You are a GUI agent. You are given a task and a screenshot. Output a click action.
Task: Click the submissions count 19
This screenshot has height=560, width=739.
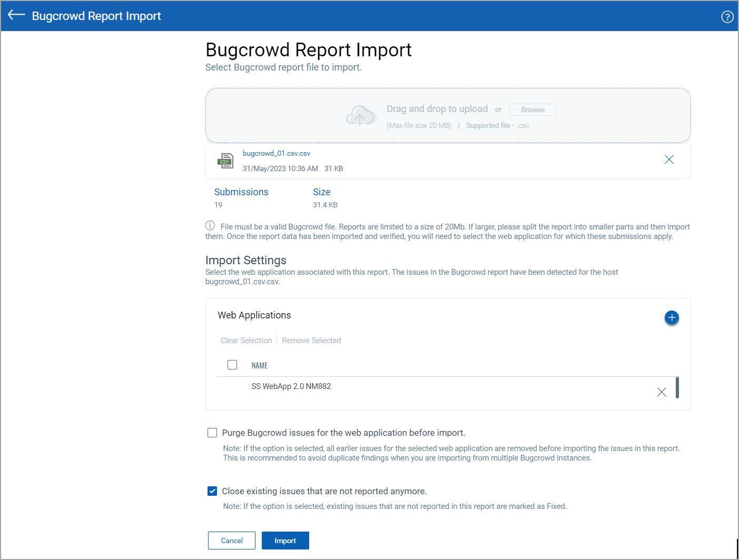(x=218, y=205)
